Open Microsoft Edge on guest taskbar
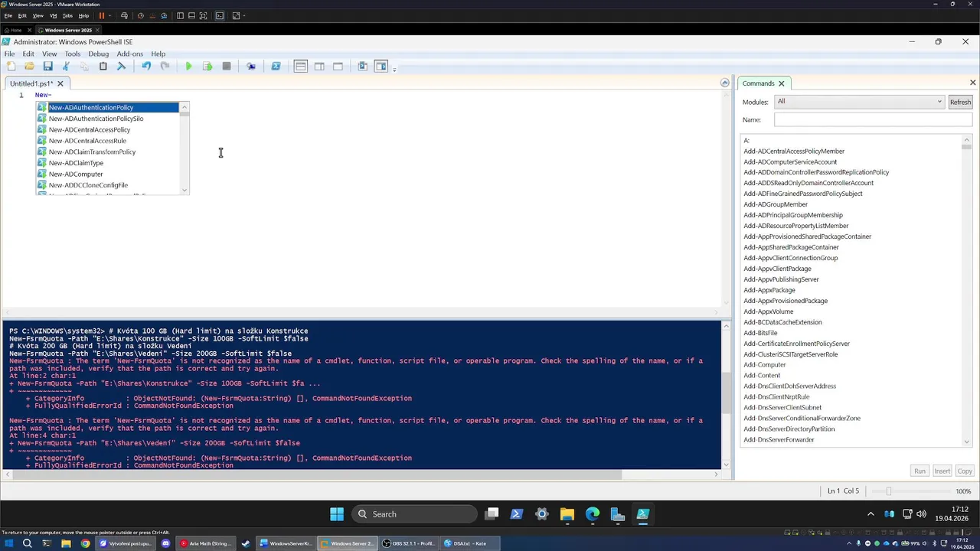This screenshot has width=980, height=551. pos(593,514)
